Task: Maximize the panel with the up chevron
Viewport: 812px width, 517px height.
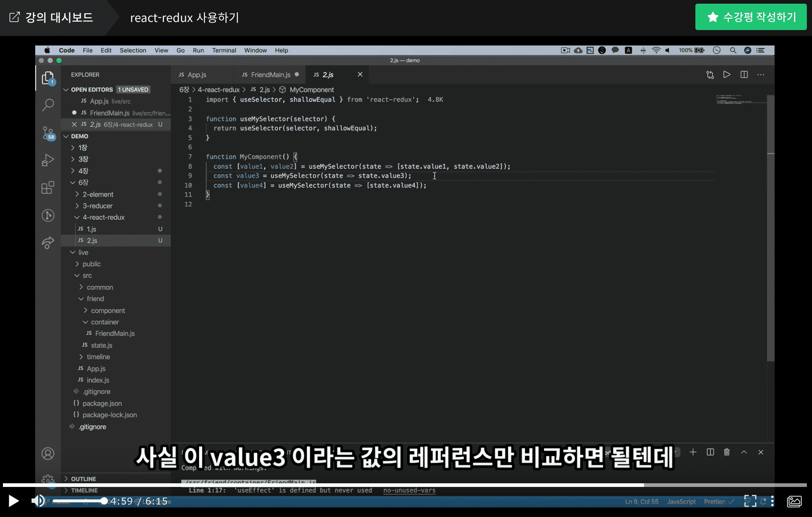Action: point(744,452)
